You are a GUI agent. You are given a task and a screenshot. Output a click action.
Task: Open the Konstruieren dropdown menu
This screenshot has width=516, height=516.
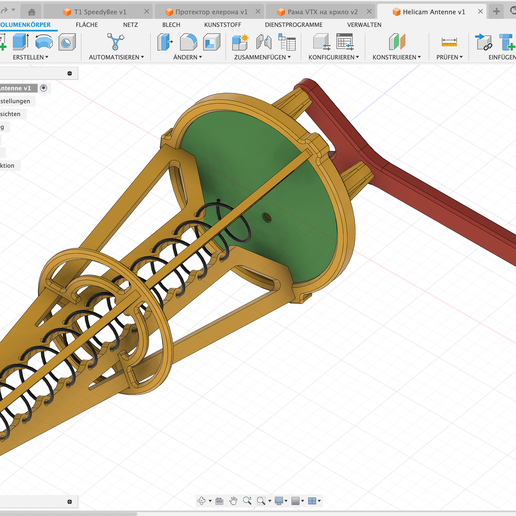(x=397, y=57)
